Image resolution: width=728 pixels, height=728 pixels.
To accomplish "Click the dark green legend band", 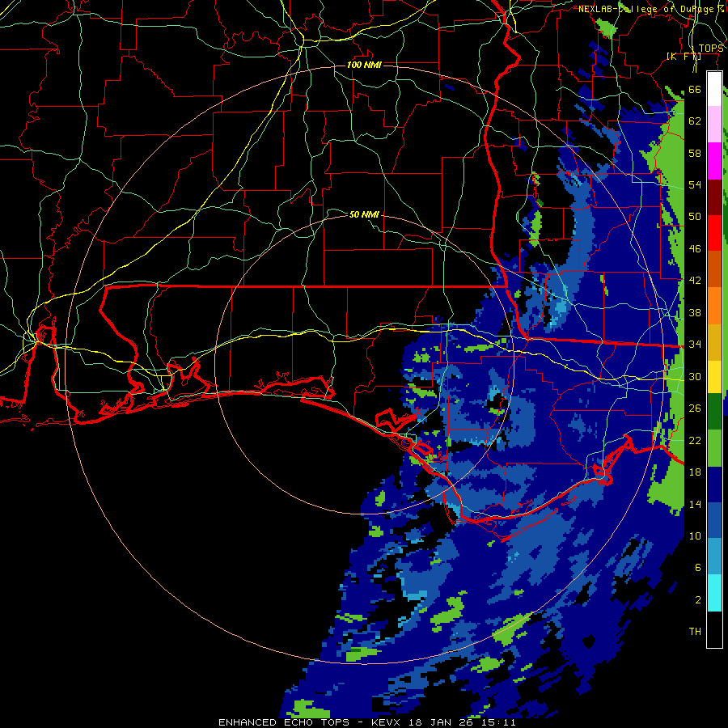I will [x=714, y=412].
